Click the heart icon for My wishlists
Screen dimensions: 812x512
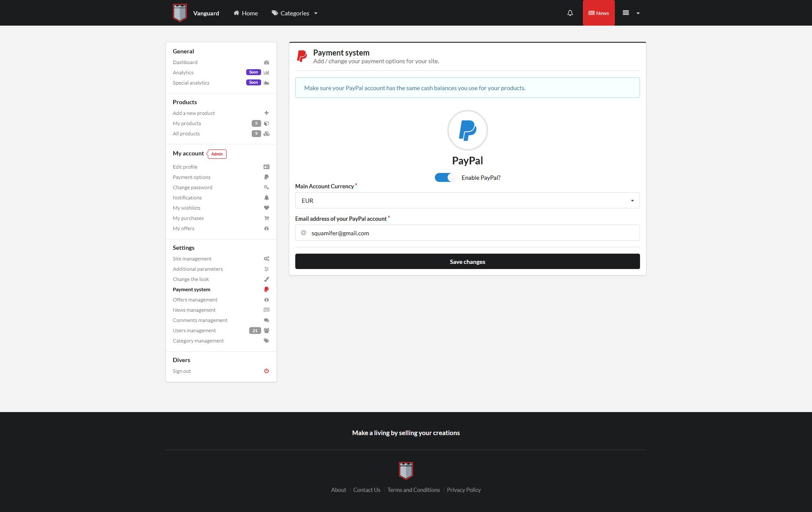click(x=266, y=208)
